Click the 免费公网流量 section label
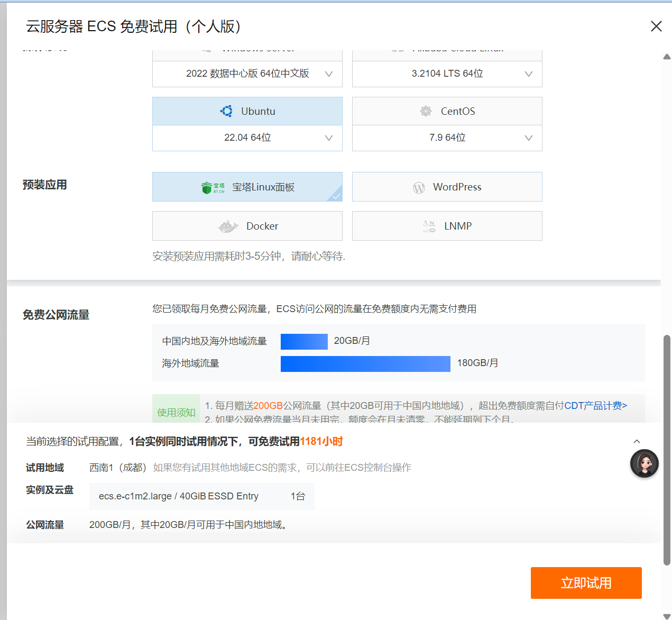This screenshot has width=672, height=620. (x=56, y=315)
